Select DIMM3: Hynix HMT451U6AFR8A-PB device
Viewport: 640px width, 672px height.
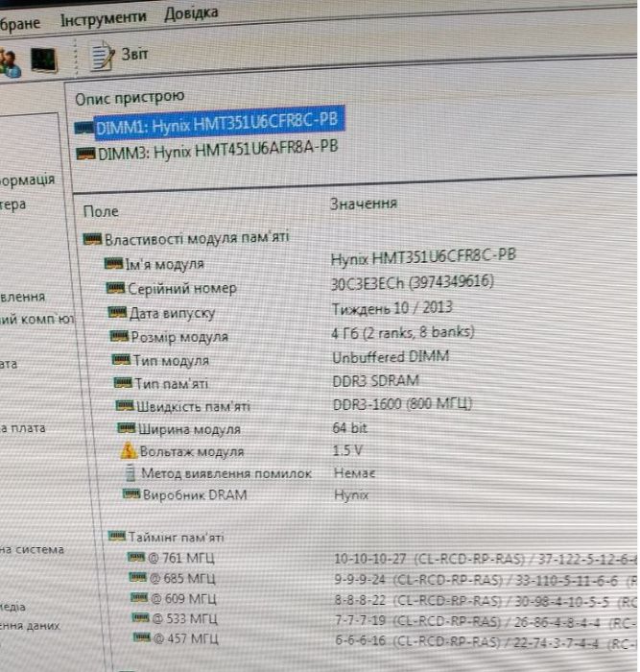pyautogui.click(x=218, y=151)
